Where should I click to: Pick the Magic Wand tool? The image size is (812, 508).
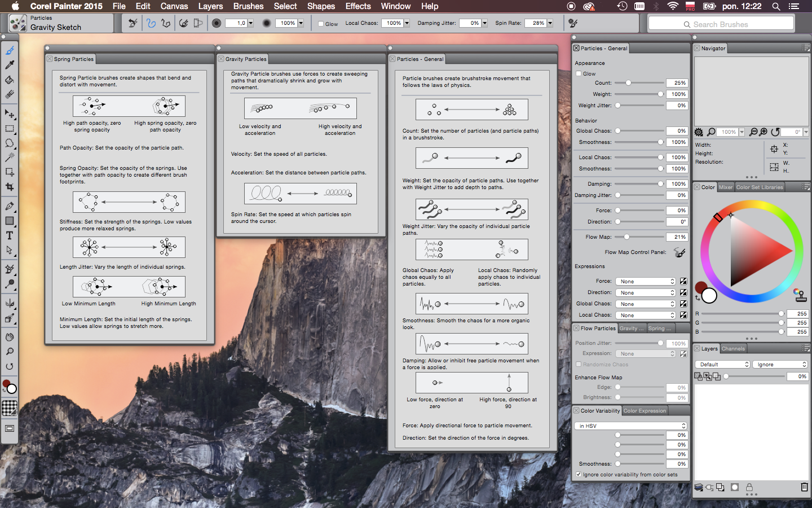(x=10, y=157)
